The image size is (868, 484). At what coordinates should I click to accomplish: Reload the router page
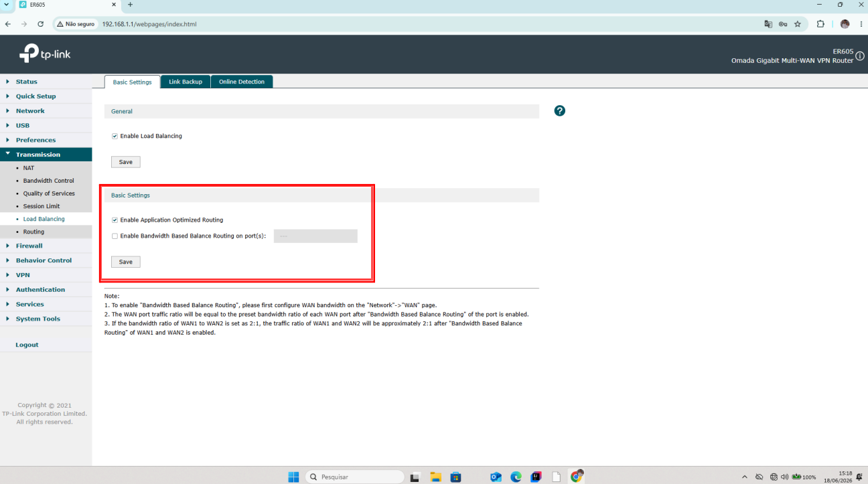tap(40, 24)
